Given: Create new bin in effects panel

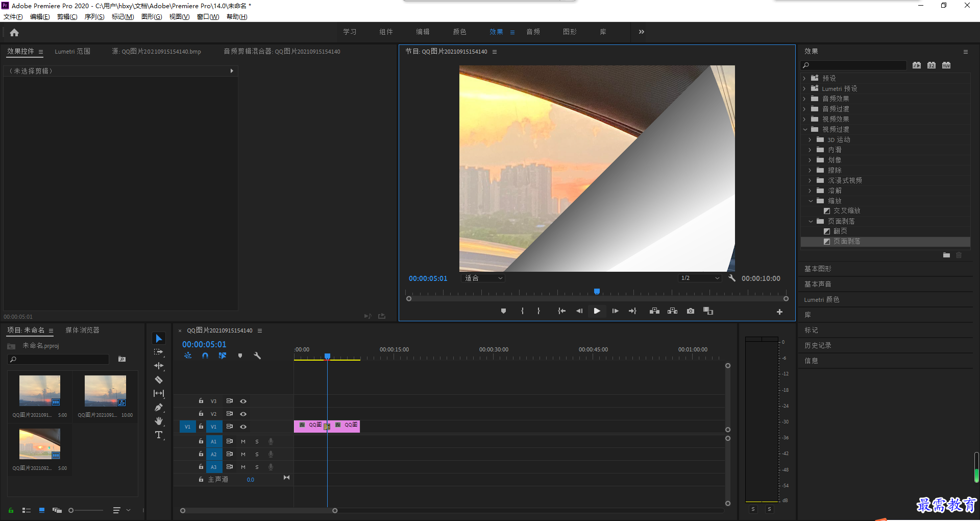Looking at the screenshot, I should [946, 255].
